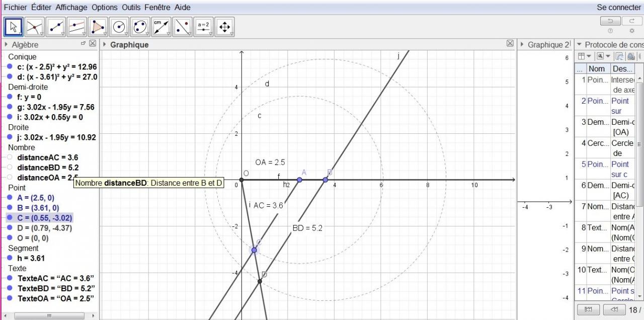Click the protocol columns table icon
This screenshot has height=320, width=644.
coord(581,56)
